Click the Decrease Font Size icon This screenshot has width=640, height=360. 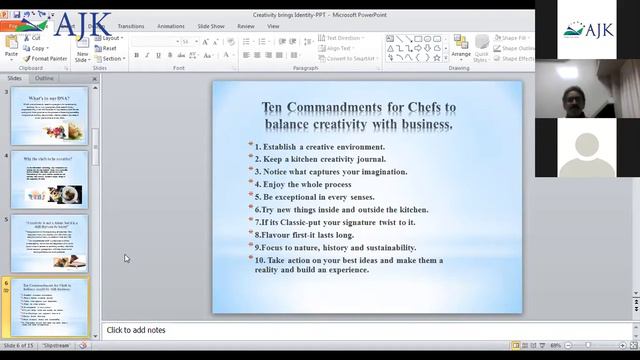coord(216,42)
